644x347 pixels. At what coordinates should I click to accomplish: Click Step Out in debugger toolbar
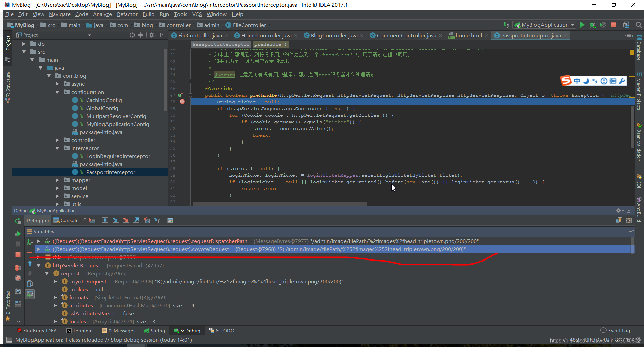[x=136, y=220]
